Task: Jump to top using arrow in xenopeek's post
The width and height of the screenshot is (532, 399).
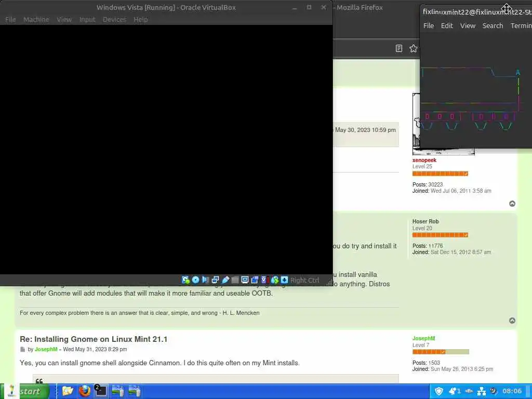Action: point(512,204)
